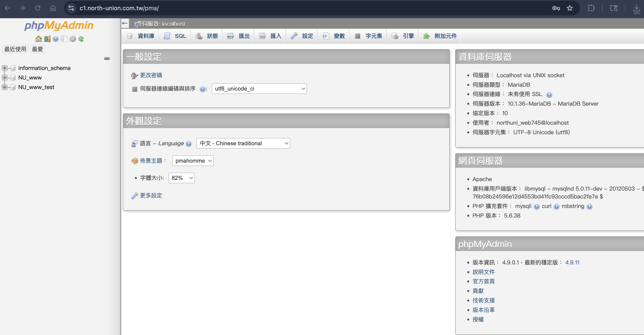
Task: Open the SQL tab
Action: coord(175,36)
